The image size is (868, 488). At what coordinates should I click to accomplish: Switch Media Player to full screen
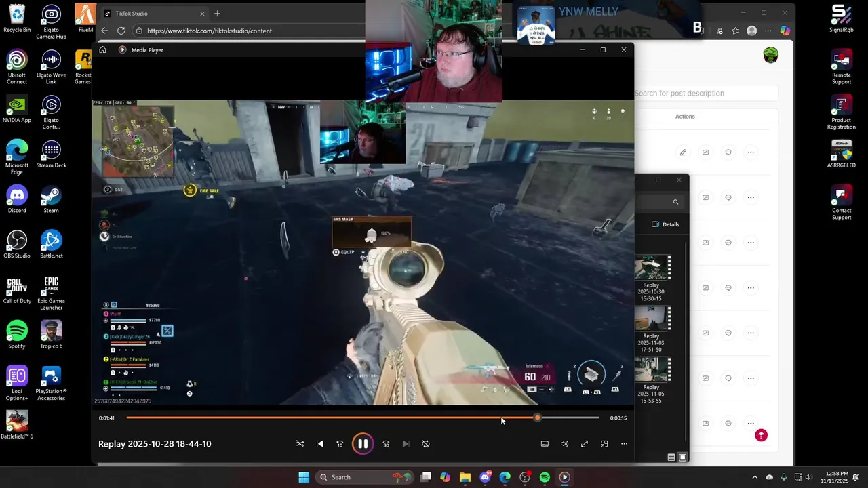tap(585, 444)
